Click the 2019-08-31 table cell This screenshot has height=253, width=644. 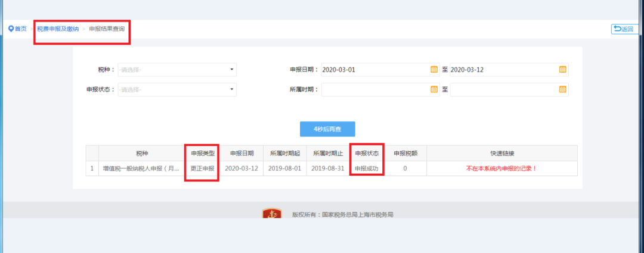coord(328,168)
